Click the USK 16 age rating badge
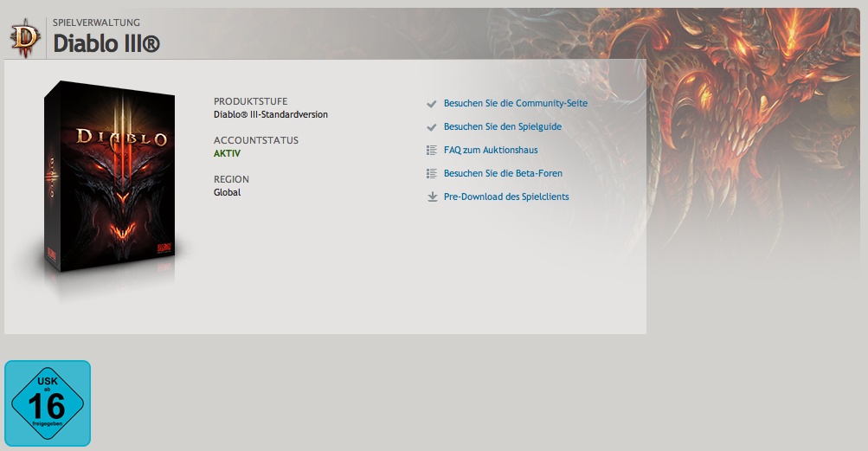The width and height of the screenshot is (868, 451). 48,403
